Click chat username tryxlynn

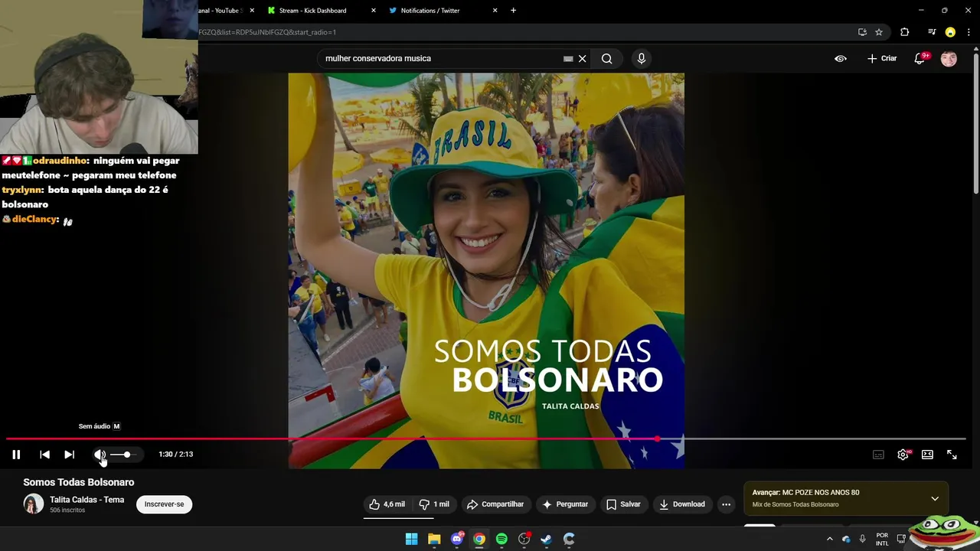[21, 190]
